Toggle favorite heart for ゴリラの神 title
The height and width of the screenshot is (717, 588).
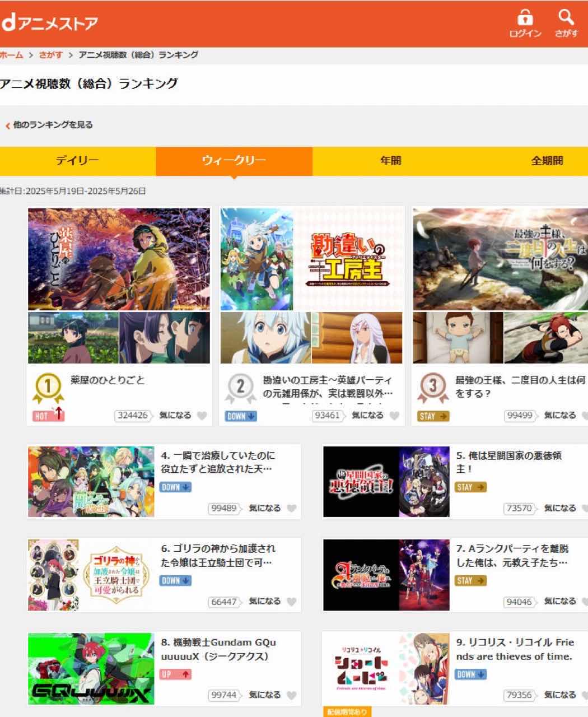pos(291,602)
